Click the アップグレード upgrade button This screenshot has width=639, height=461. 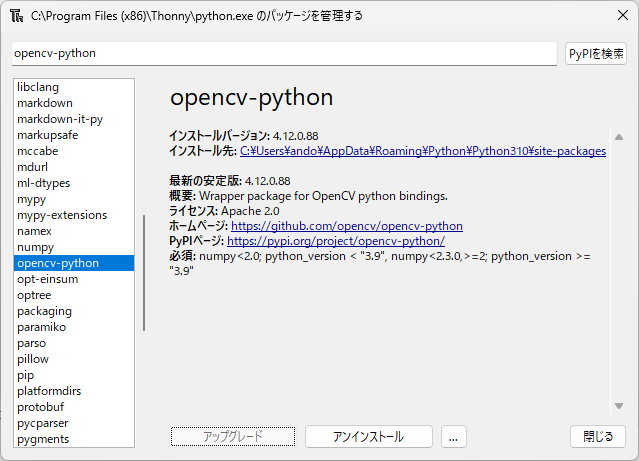(233, 437)
